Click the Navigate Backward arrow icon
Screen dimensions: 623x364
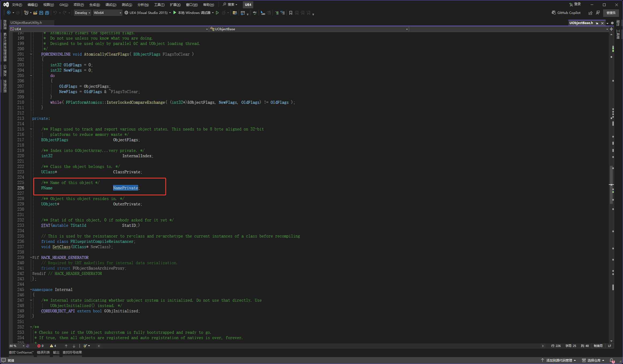9,13
